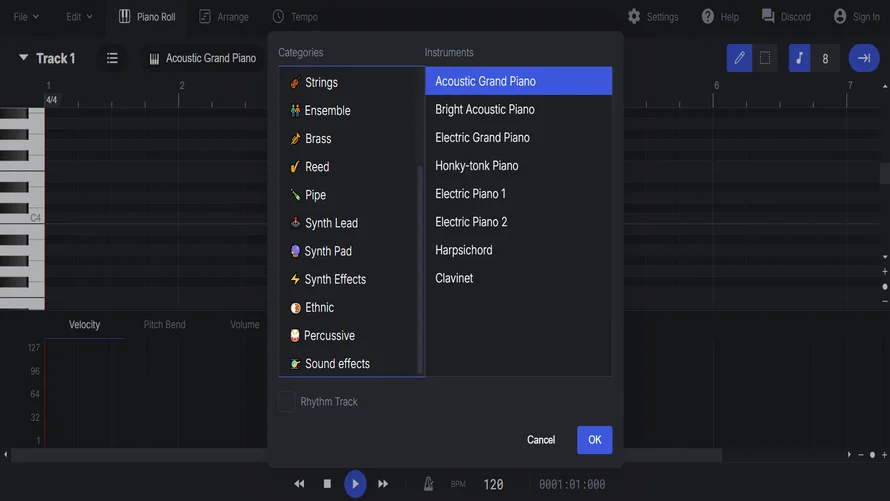Switch to Piano Roll view

(147, 16)
